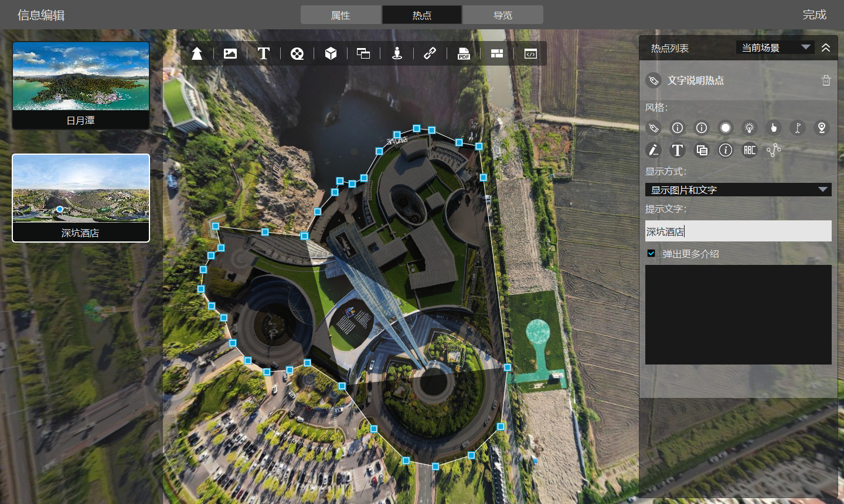Switch to the 属性 tab

click(x=341, y=15)
